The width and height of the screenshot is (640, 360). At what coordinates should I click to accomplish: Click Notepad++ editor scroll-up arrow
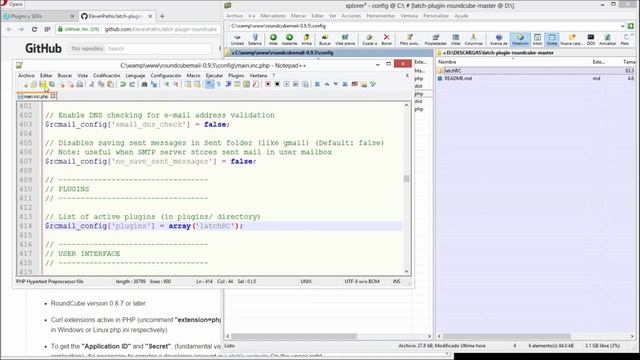[407, 106]
